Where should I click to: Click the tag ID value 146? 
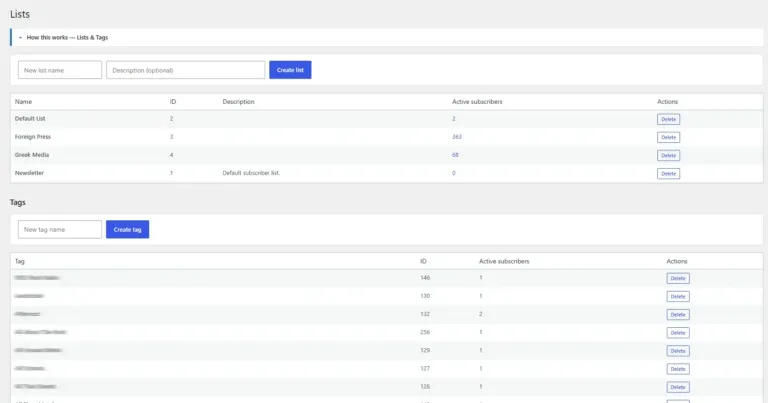(x=425, y=278)
